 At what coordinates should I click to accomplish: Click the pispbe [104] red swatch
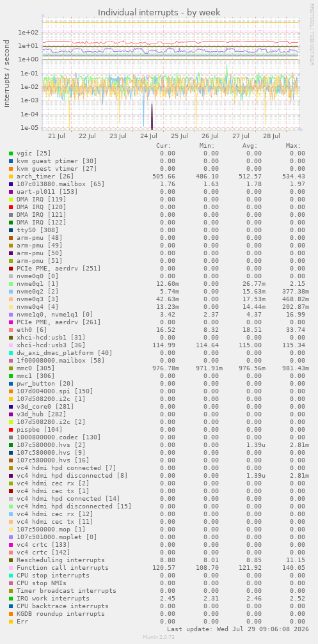pos(11,430)
